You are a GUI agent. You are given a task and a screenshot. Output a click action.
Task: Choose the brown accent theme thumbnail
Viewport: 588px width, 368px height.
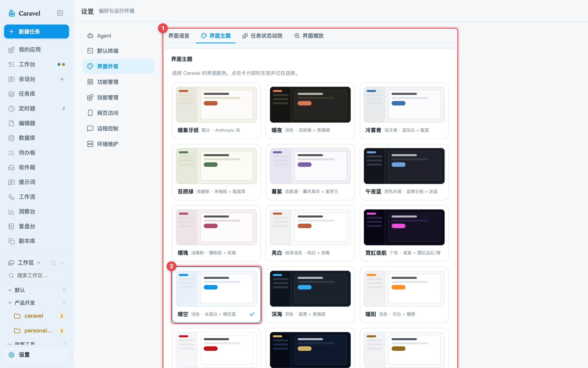point(404,350)
